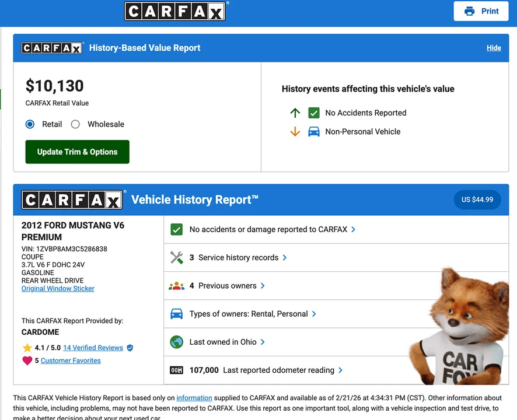Click the CARFAX logo in top header

click(175, 11)
